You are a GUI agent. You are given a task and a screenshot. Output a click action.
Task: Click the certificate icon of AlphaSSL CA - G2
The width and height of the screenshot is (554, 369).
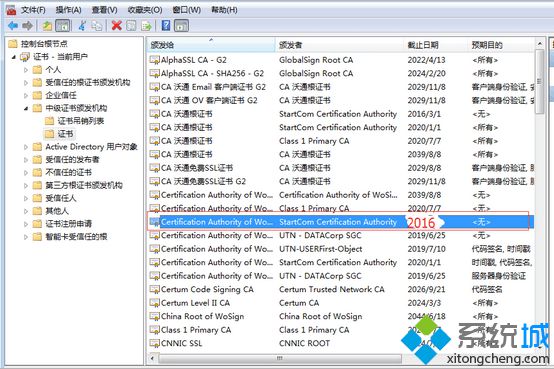tap(154, 60)
